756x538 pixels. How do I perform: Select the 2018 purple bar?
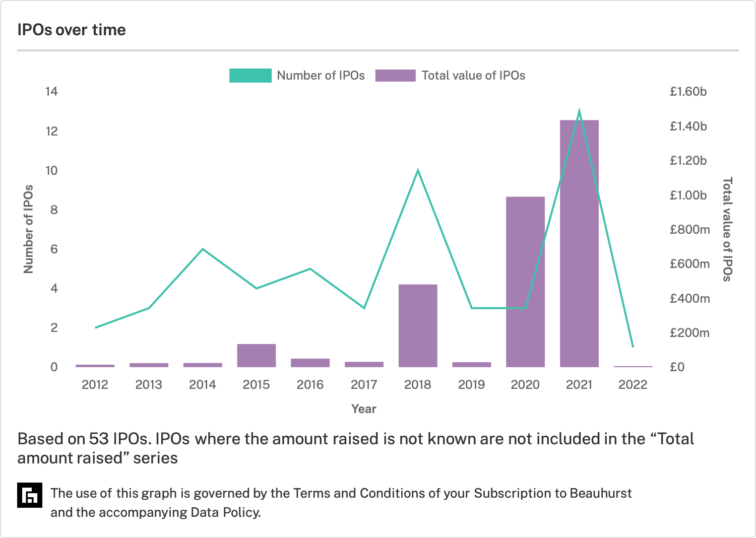pyautogui.click(x=418, y=325)
